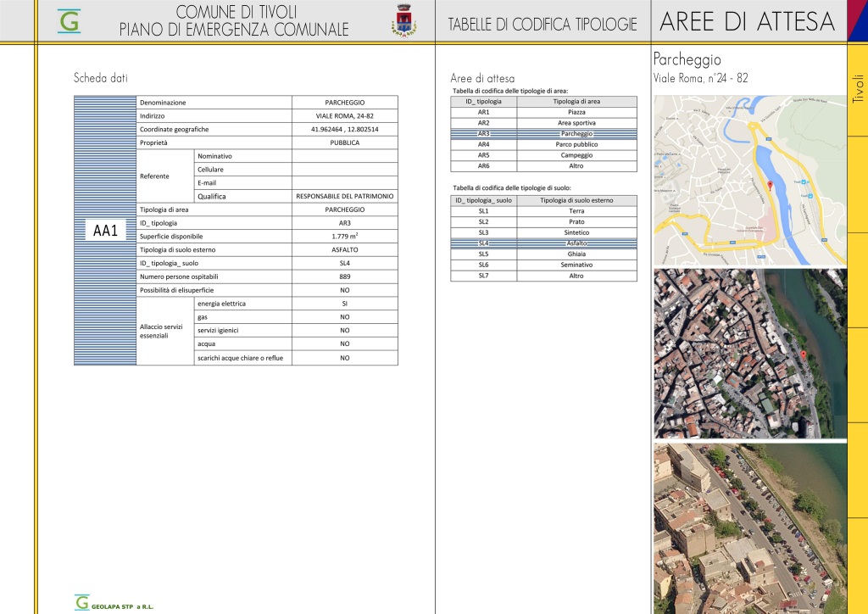Click the green G logo in the header
This screenshot has width=868, height=614.
(x=70, y=21)
